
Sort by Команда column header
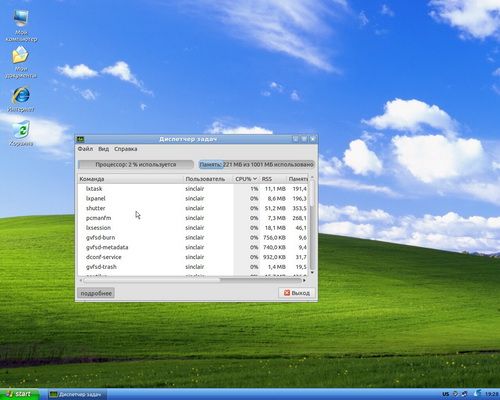click(130, 179)
